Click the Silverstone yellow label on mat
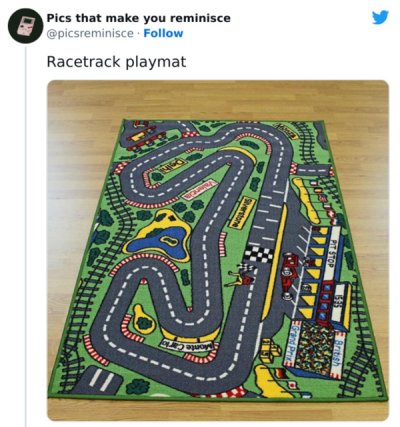This screenshot has width=400, height=427. pyautogui.click(x=243, y=212)
